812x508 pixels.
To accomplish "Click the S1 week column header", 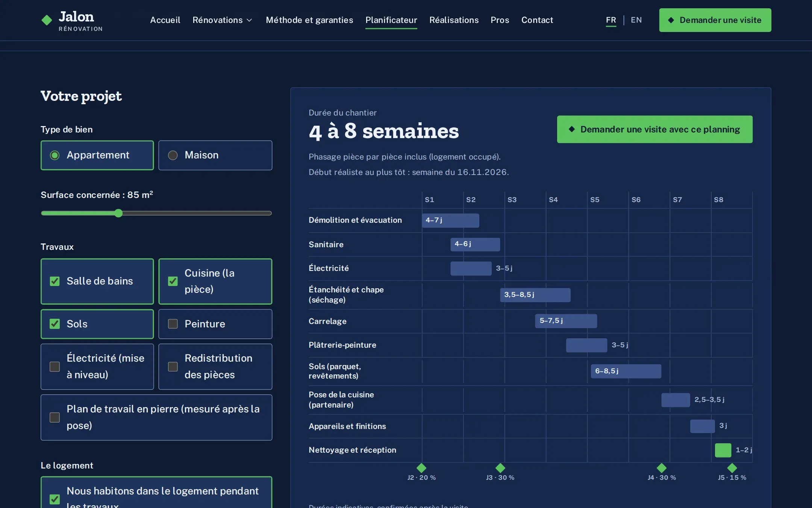I will [x=429, y=199].
